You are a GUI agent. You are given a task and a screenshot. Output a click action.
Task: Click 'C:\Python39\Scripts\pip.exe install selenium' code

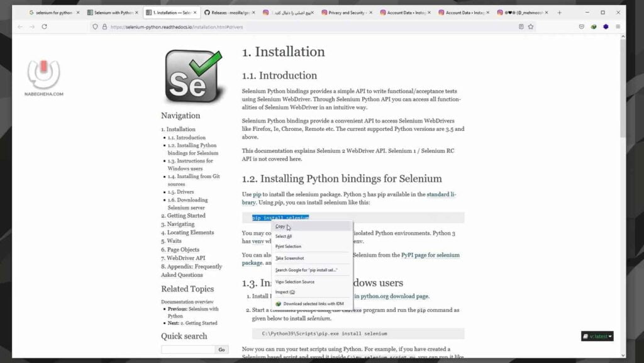tap(325, 334)
